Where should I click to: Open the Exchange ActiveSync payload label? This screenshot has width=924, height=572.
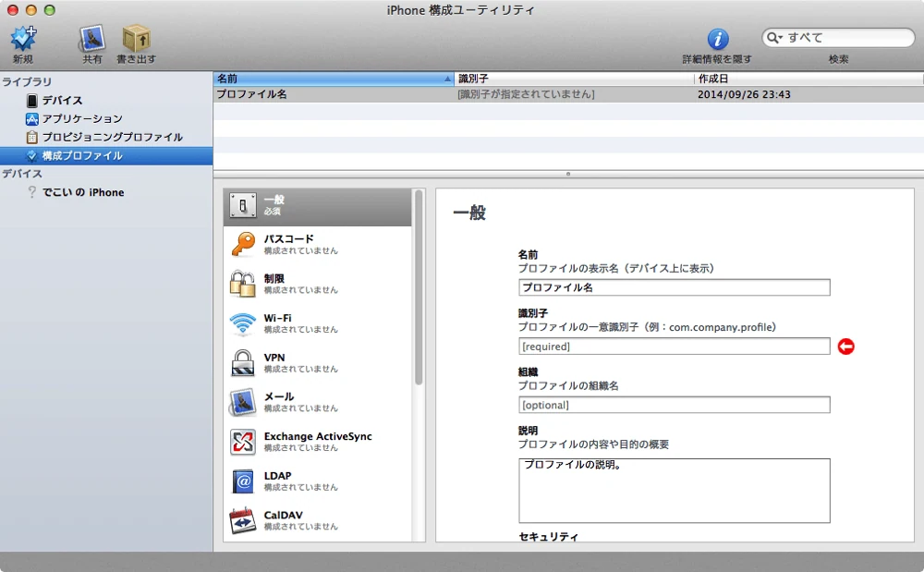318,436
